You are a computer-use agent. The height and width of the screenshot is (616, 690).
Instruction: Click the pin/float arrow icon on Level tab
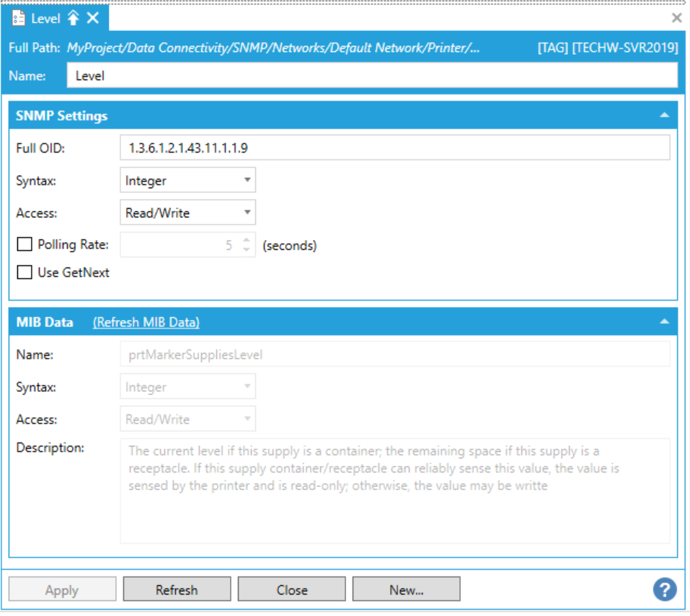pyautogui.click(x=74, y=18)
